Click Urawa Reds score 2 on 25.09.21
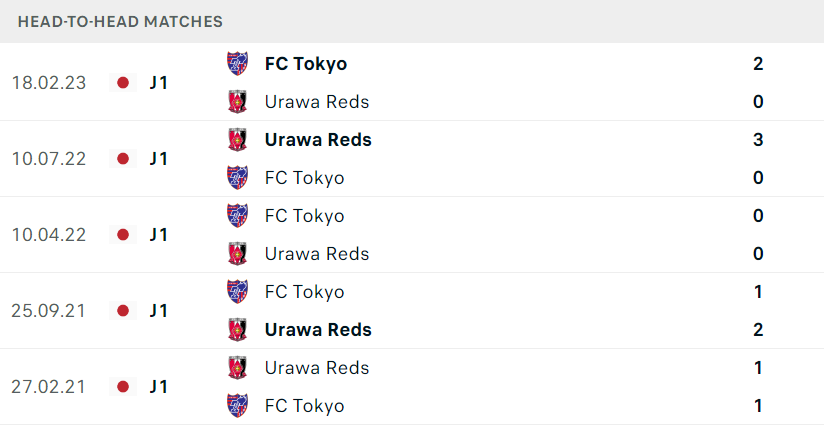The image size is (824, 438). coord(758,330)
